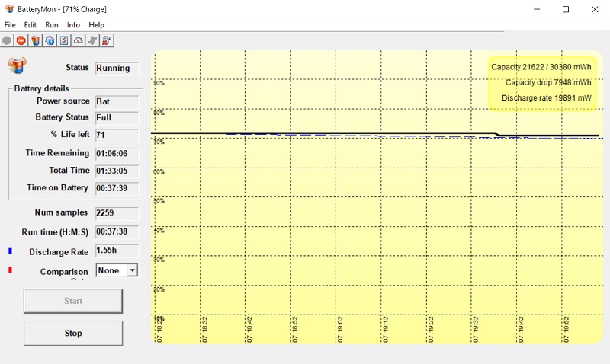Open the File menu
The width and height of the screenshot is (610, 364).
(x=10, y=25)
